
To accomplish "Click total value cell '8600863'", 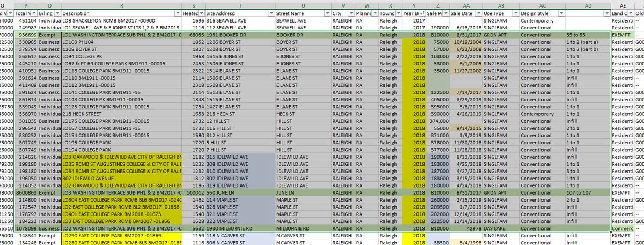I will (26, 192).
